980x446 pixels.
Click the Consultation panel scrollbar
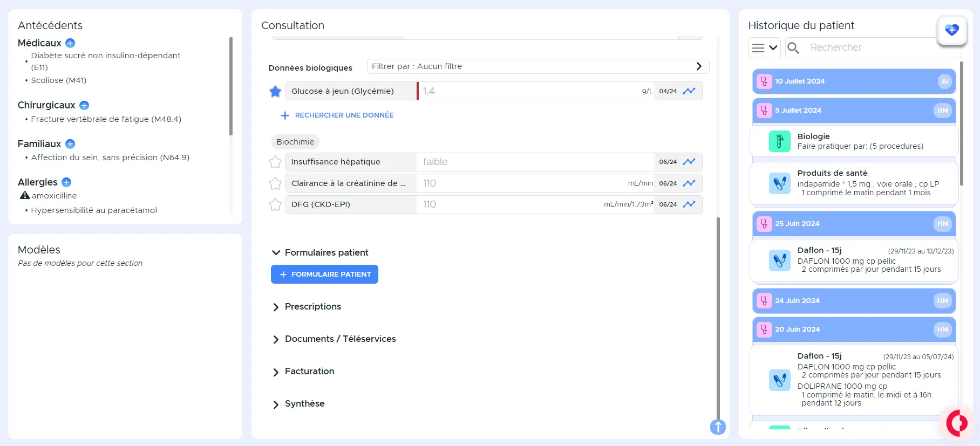[x=718, y=318]
